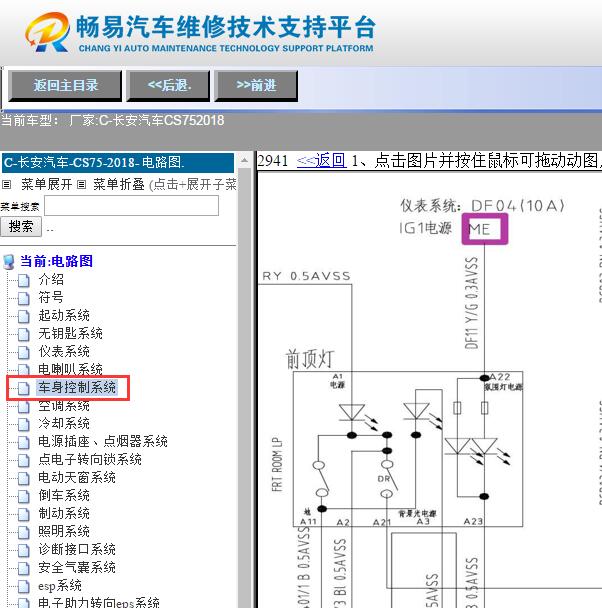Go forward with the >>前进 button
This screenshot has width=602, height=608.
click(x=256, y=86)
